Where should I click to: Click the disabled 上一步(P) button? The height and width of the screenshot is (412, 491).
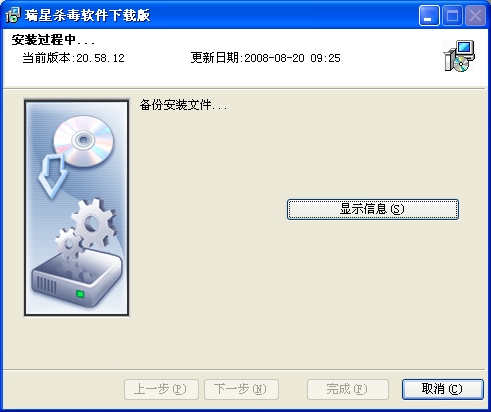(x=161, y=389)
